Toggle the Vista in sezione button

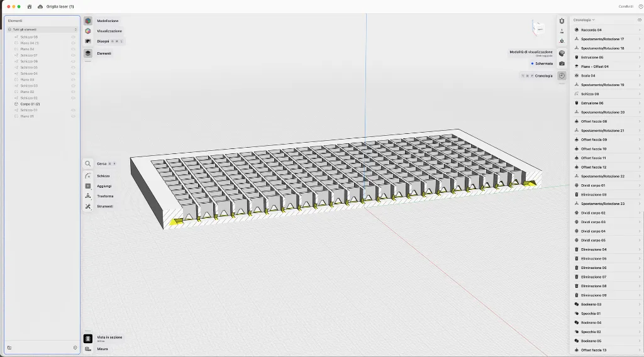(88, 338)
